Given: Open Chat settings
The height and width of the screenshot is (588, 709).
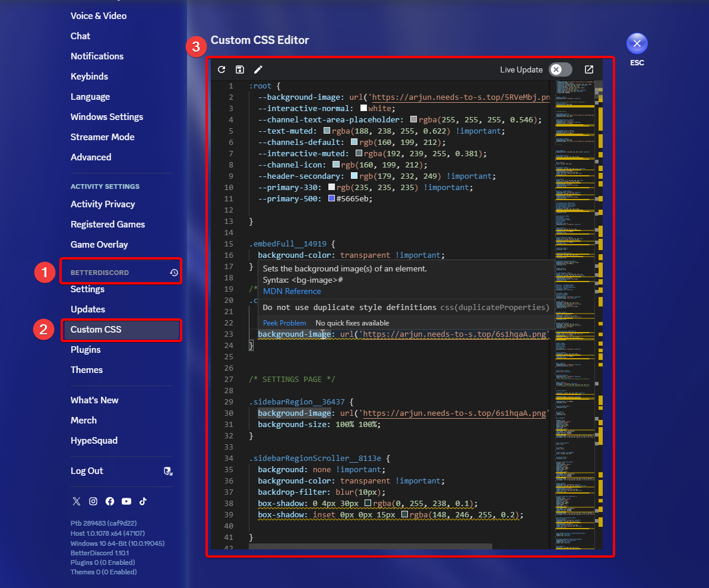Looking at the screenshot, I should click(x=80, y=36).
